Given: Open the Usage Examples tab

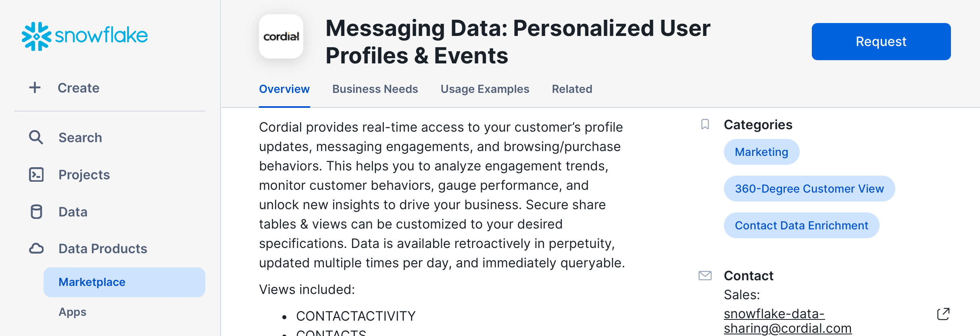Looking at the screenshot, I should pos(485,89).
